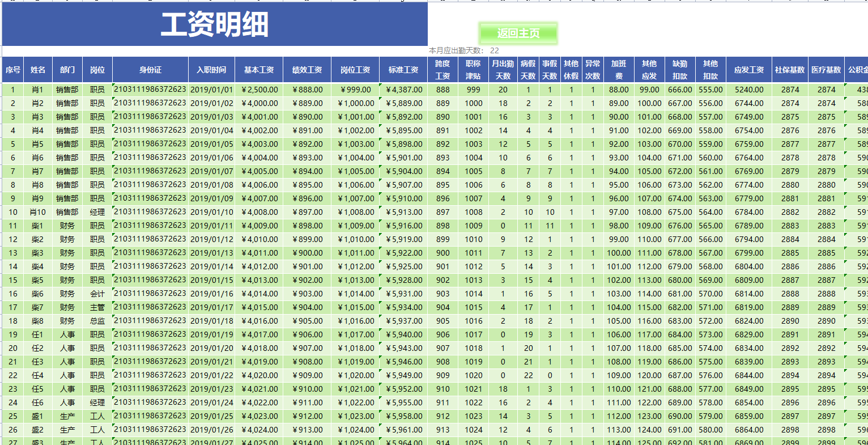
Task: Select the 其他休假 column header
Action: point(571,70)
